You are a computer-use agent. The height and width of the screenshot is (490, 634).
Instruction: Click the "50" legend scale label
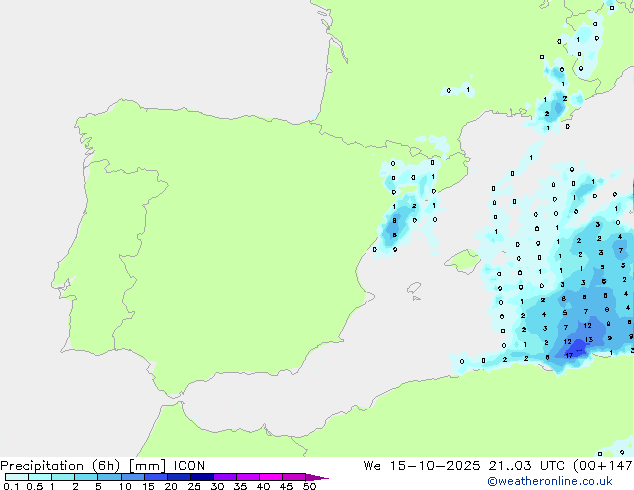(x=309, y=486)
